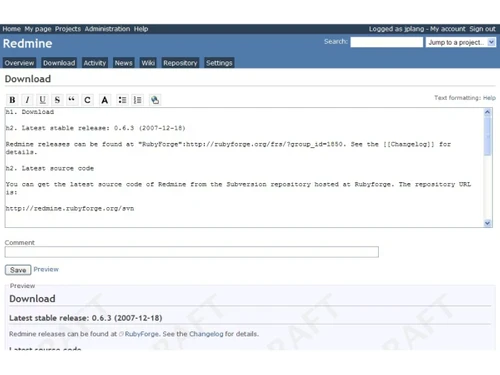Apply italic formatting with the I icon
500x375 pixels.
tap(27, 100)
